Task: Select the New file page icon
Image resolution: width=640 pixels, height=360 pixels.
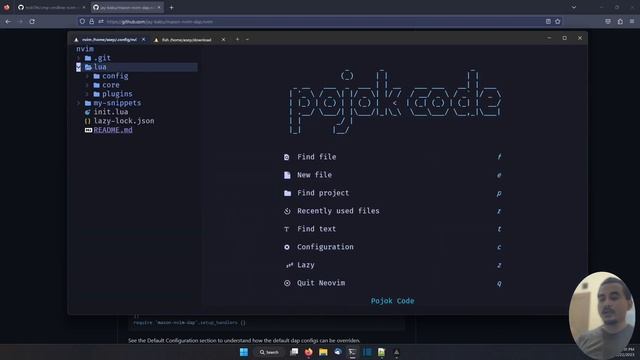Action: click(287, 175)
